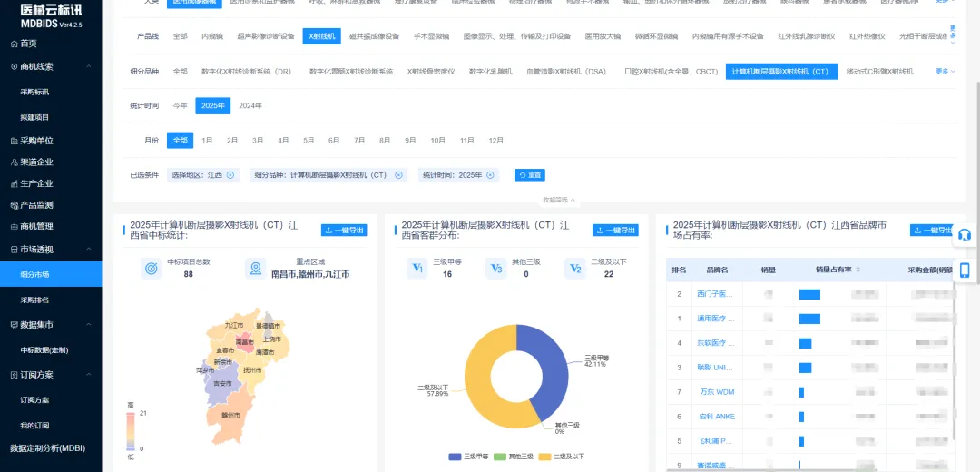Click the 重点区域 location pin icon
The width and height of the screenshot is (980, 472).
255,268
